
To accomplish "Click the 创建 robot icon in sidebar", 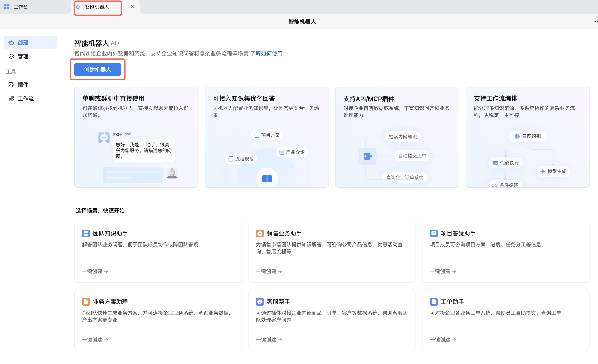I will [11, 42].
